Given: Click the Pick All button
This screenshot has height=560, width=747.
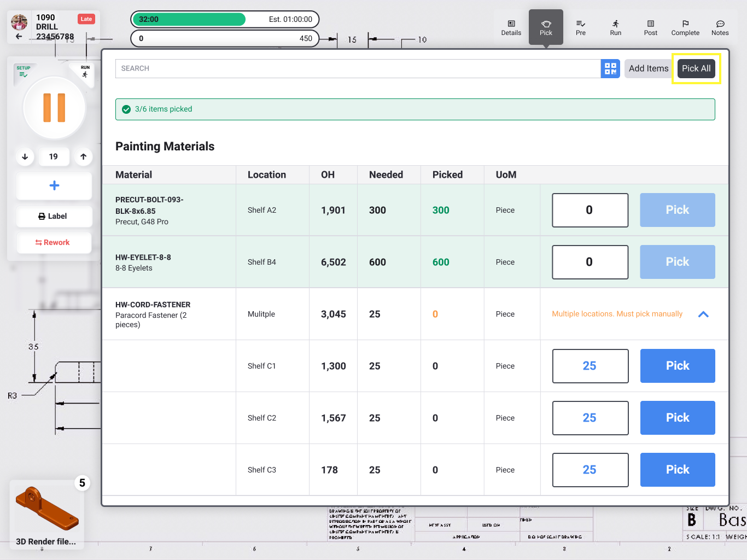Looking at the screenshot, I should (x=696, y=68).
